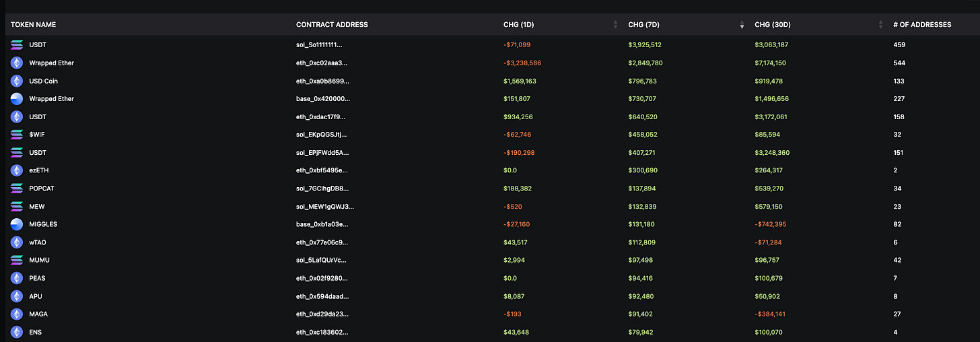Image resolution: width=980 pixels, height=342 pixels.
Task: Click the 7D change value $79,942
Action: (x=641, y=332)
